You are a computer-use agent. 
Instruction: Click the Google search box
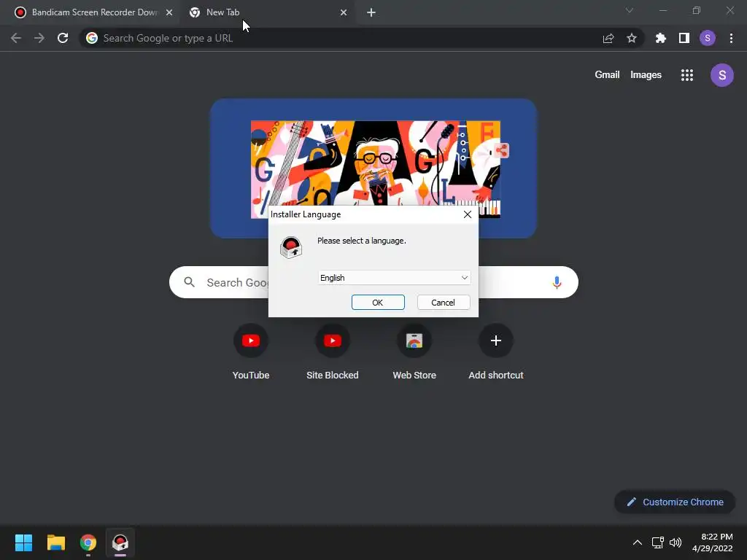[x=373, y=282]
